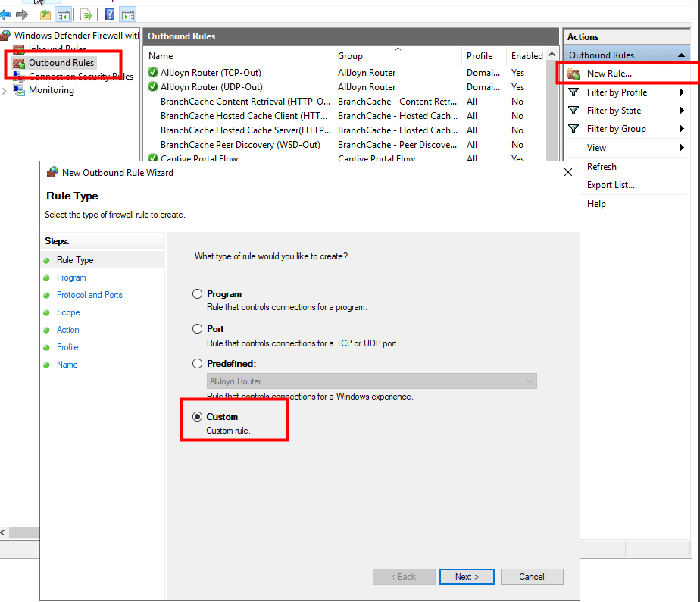The height and width of the screenshot is (602, 700).
Task: Choose the Predefined rule type option
Action: 198,364
